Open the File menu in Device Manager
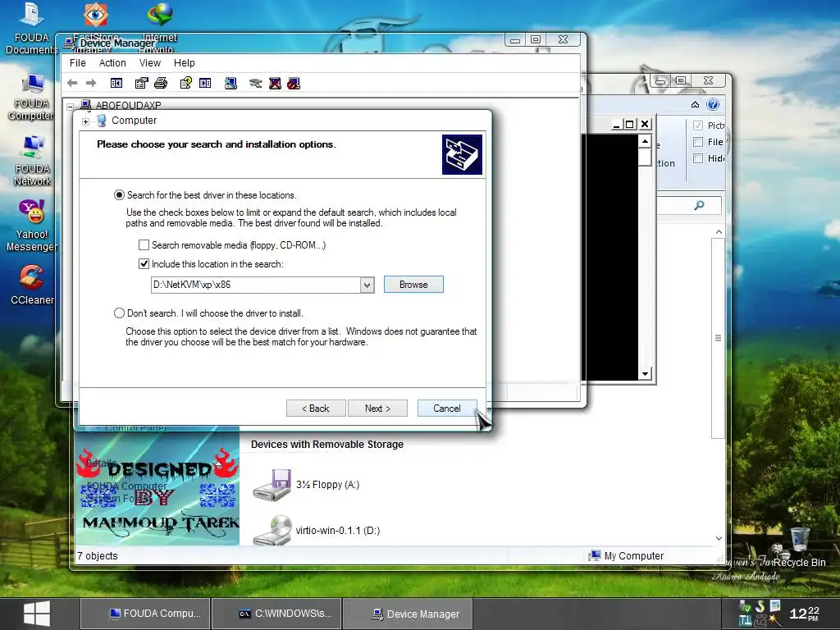The image size is (840, 630). pyautogui.click(x=78, y=62)
